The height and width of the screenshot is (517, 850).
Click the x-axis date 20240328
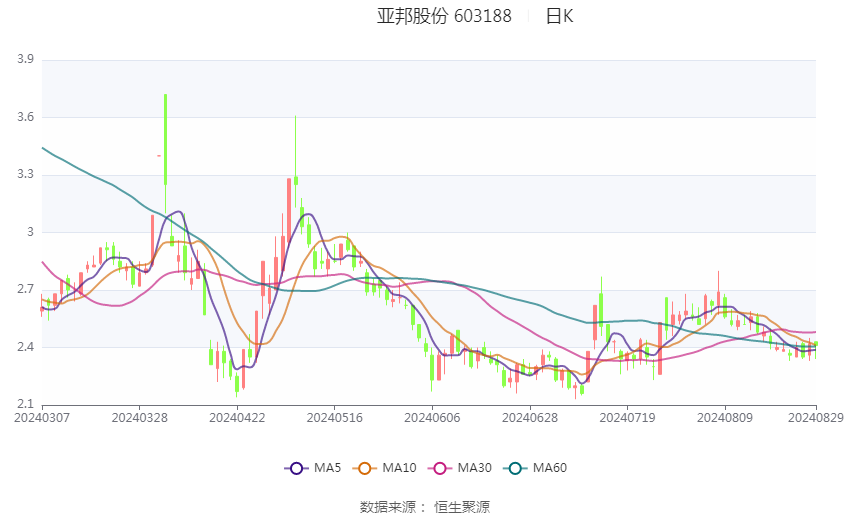tap(139, 418)
